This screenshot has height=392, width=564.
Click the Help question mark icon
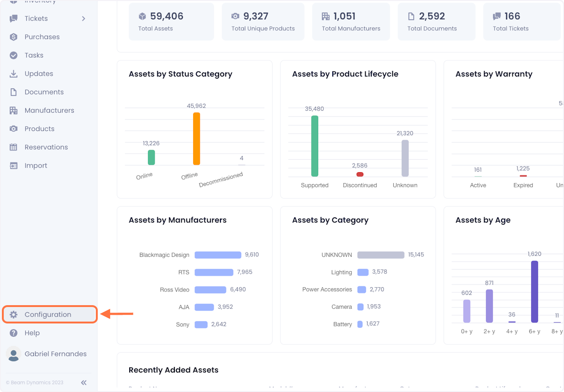click(x=14, y=333)
